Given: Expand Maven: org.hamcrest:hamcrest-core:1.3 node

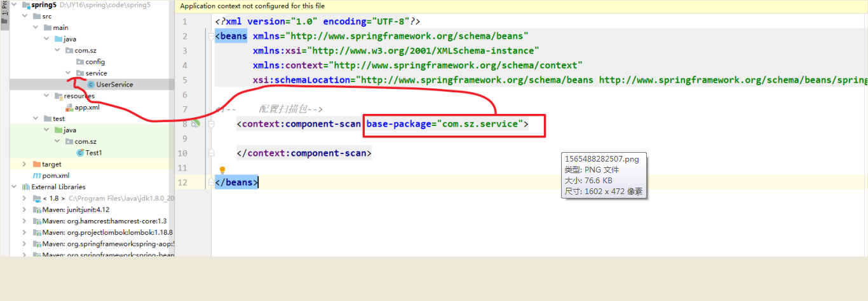Looking at the screenshot, I should tap(25, 221).
